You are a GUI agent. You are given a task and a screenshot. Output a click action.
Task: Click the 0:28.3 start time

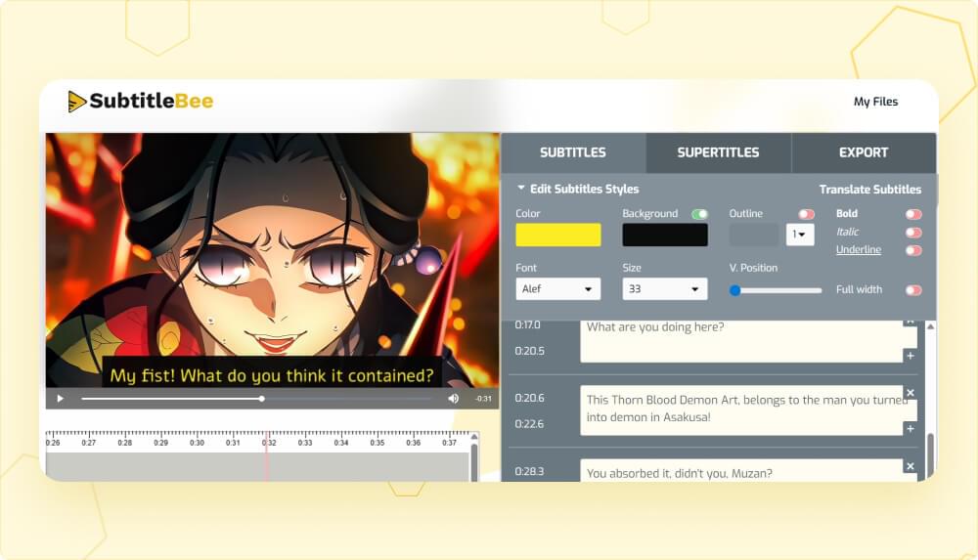tap(529, 471)
